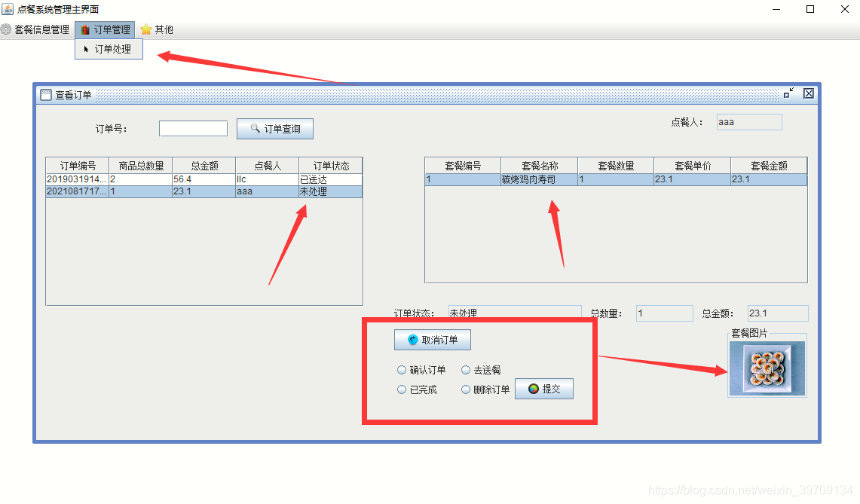The image size is (860, 504).
Task: Click the 套餐金额 column header
Action: 769,166
